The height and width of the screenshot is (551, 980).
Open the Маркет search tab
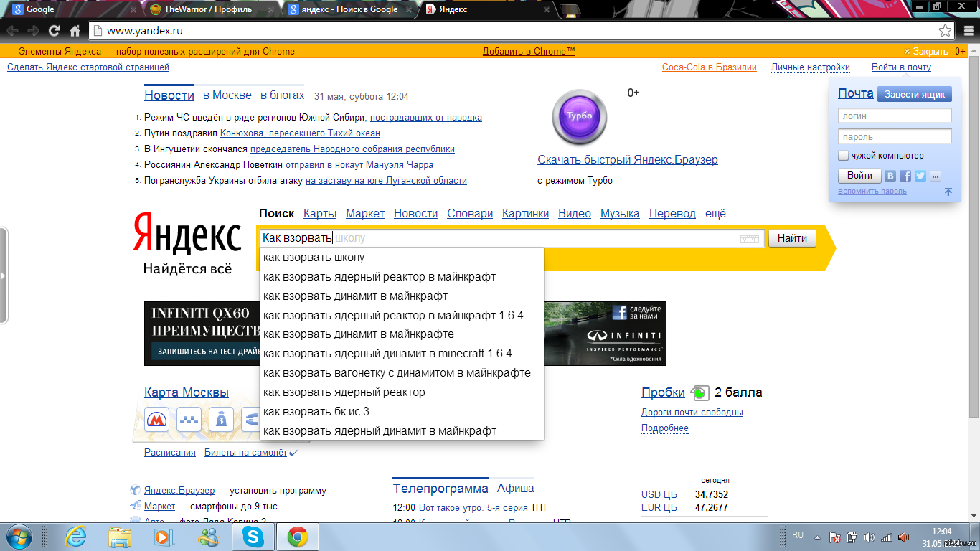click(365, 213)
